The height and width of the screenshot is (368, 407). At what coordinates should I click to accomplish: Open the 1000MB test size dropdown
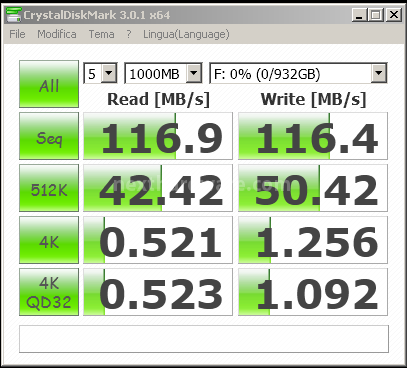pos(163,73)
